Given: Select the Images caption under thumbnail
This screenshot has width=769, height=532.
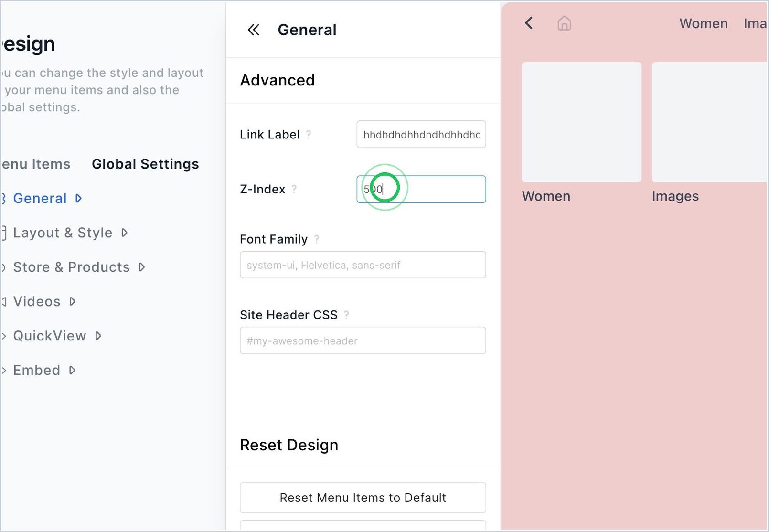Looking at the screenshot, I should pos(675,196).
